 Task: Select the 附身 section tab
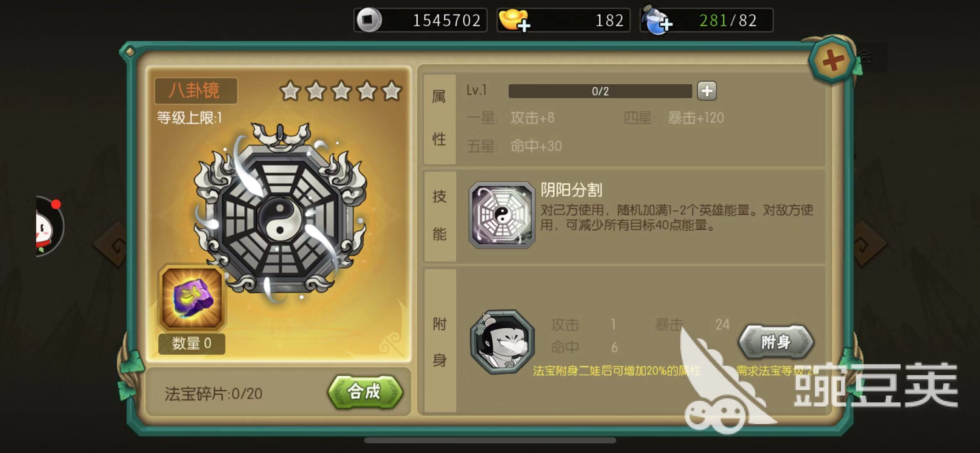[x=440, y=341]
